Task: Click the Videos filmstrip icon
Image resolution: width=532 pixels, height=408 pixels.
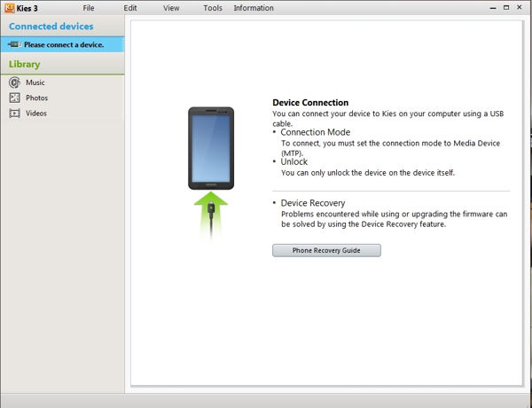Action: point(14,113)
